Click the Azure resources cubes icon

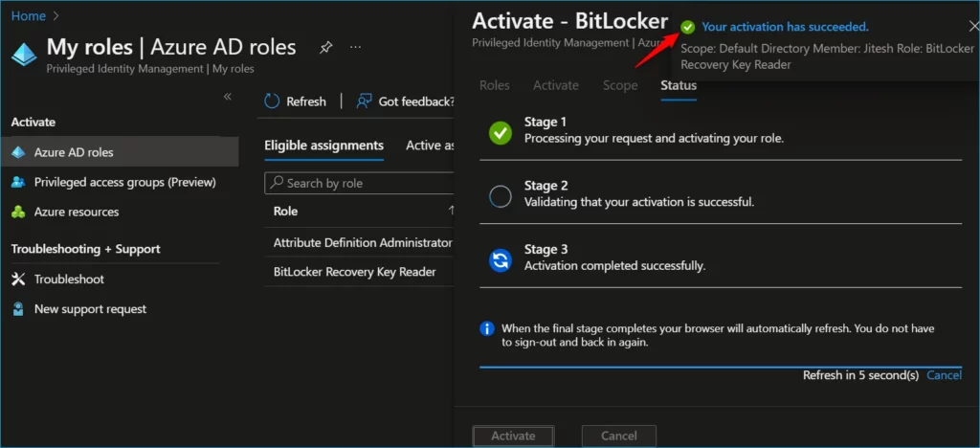tap(18, 213)
